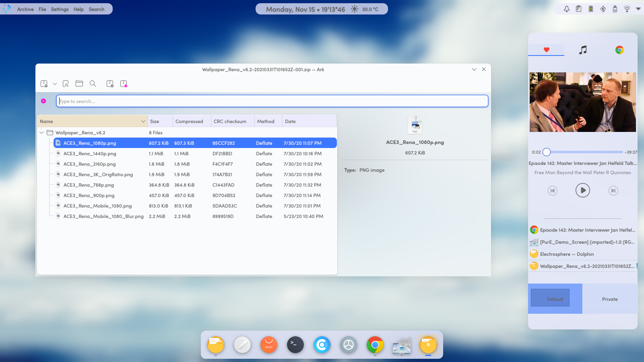The height and width of the screenshot is (362, 644).
Task: Open the Search menu
Action: click(97, 9)
